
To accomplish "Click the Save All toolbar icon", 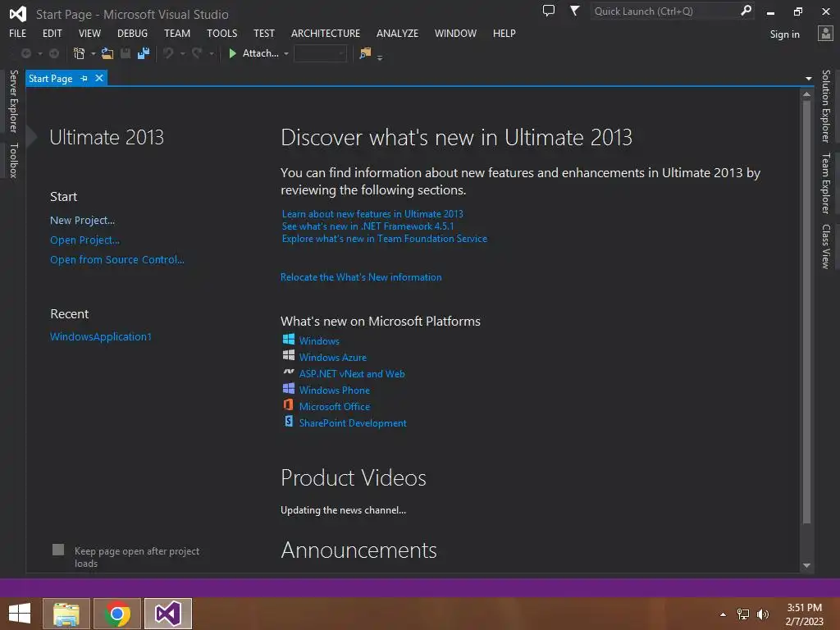I will point(144,53).
